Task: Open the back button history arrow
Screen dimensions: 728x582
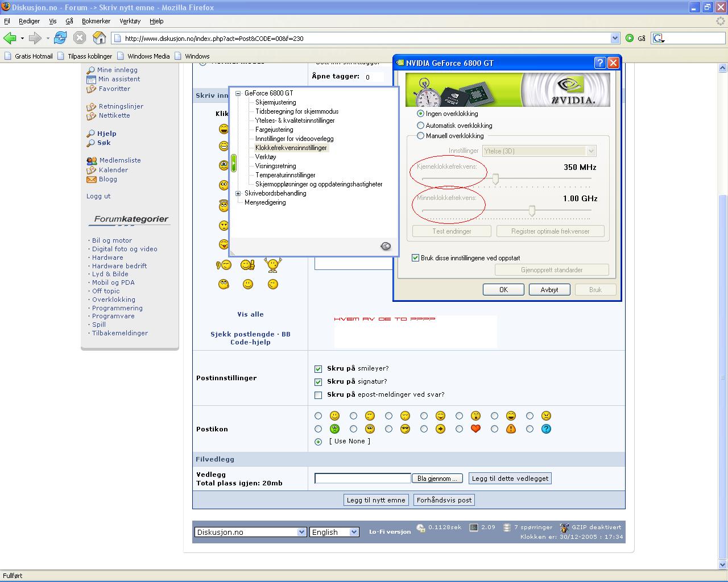Action: [x=22, y=39]
